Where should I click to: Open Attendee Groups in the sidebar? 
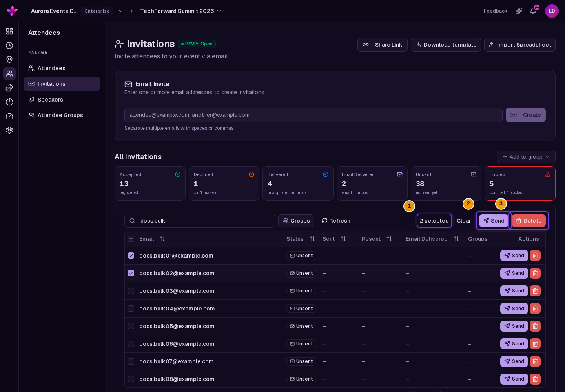point(62,115)
